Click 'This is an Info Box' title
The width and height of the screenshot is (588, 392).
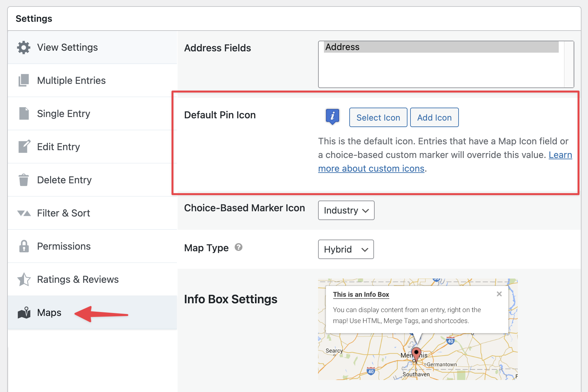coord(361,294)
